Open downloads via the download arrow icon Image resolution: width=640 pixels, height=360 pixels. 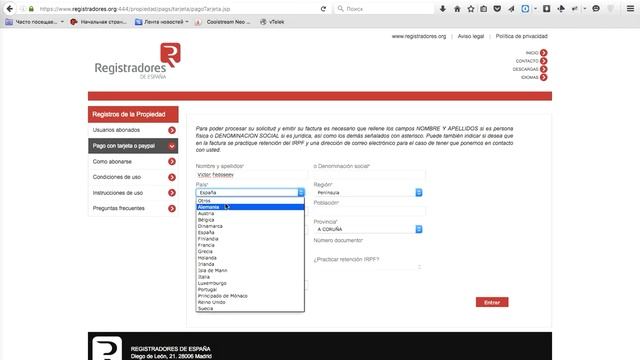point(443,9)
